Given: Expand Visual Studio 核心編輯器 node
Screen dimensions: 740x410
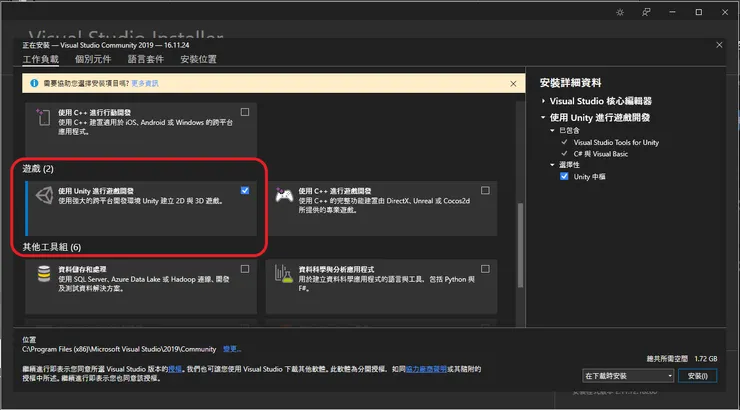Looking at the screenshot, I should point(543,101).
